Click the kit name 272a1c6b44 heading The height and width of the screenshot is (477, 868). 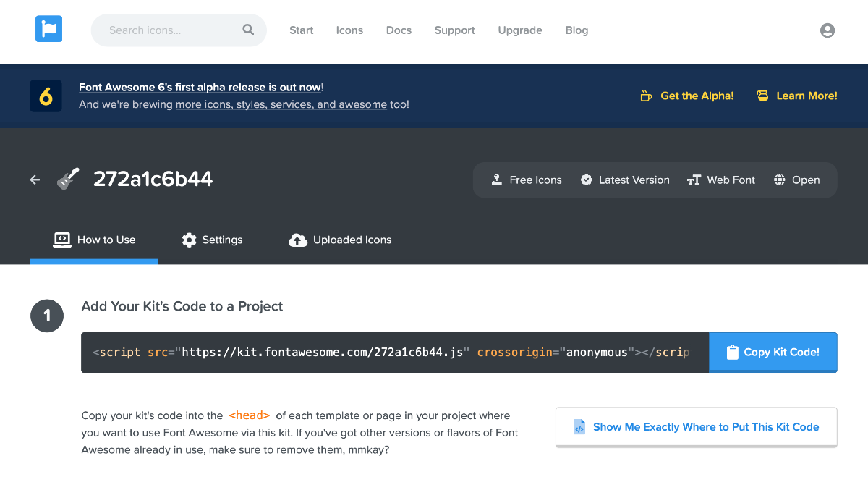[153, 179]
